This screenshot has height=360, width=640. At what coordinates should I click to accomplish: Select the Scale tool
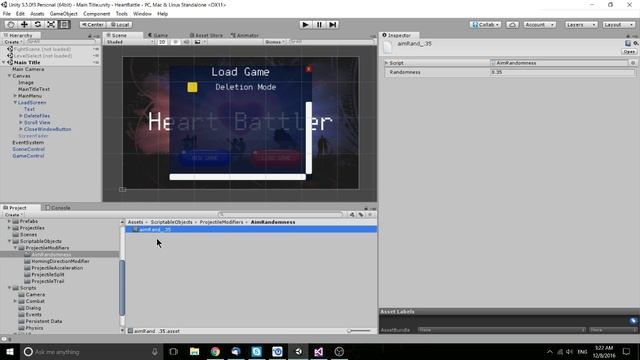coord(51,24)
